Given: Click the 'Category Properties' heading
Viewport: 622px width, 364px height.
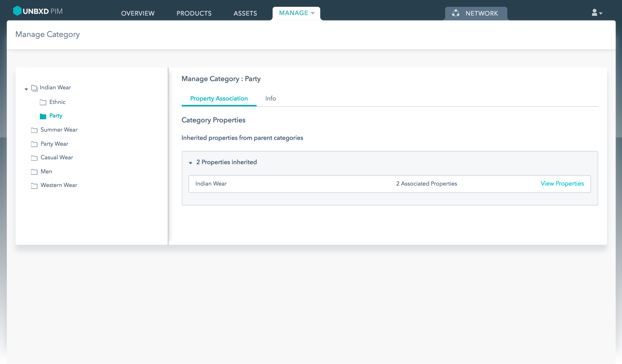Looking at the screenshot, I should click(x=214, y=120).
